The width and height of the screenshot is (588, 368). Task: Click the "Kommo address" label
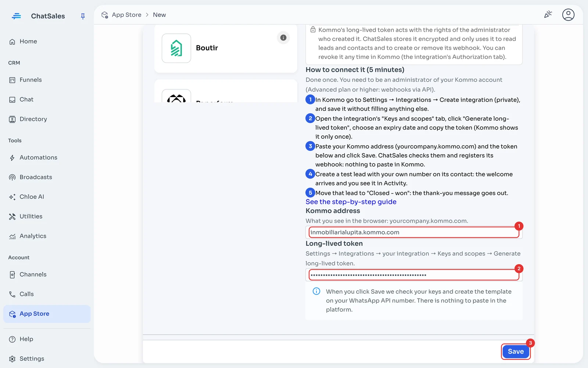(x=333, y=211)
